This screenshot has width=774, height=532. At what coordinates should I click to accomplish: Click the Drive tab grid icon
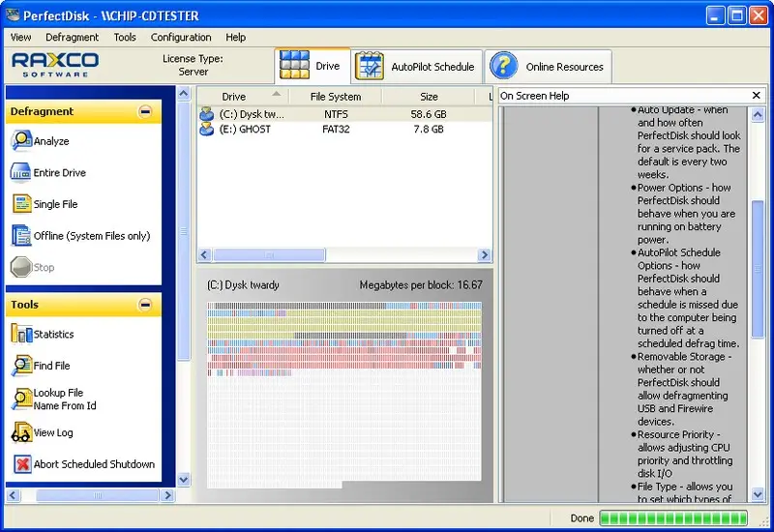pos(294,65)
